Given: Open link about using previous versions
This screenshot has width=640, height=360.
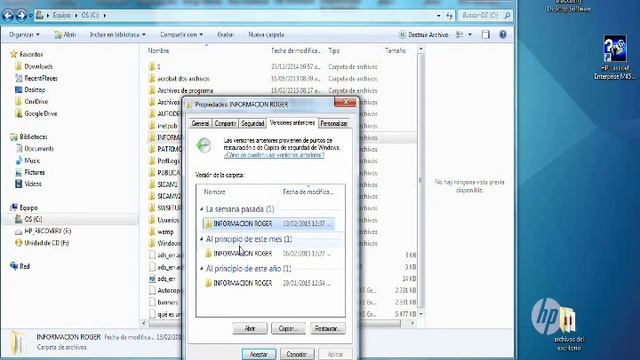Looking at the screenshot, I should pyautogui.click(x=274, y=155).
